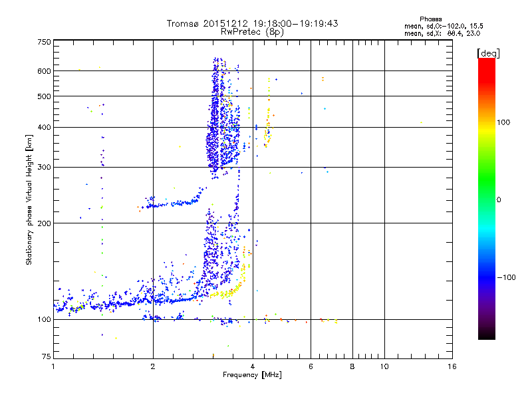The height and width of the screenshot is (399, 532).
Task: Click the colorbar tick label '-100'
Action: pyautogui.click(x=507, y=277)
